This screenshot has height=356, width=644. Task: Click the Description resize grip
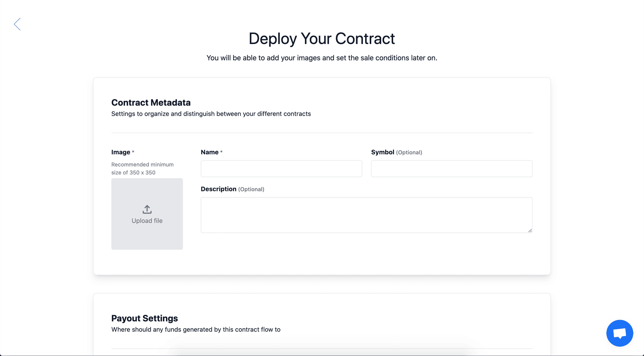click(530, 230)
